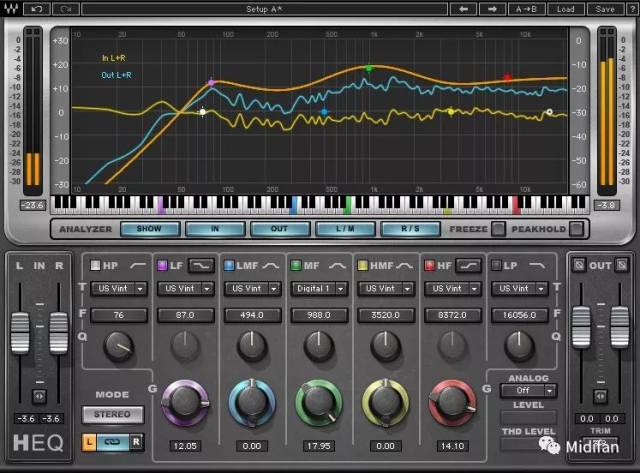Toggle analyzer OUT display

[x=280, y=229]
